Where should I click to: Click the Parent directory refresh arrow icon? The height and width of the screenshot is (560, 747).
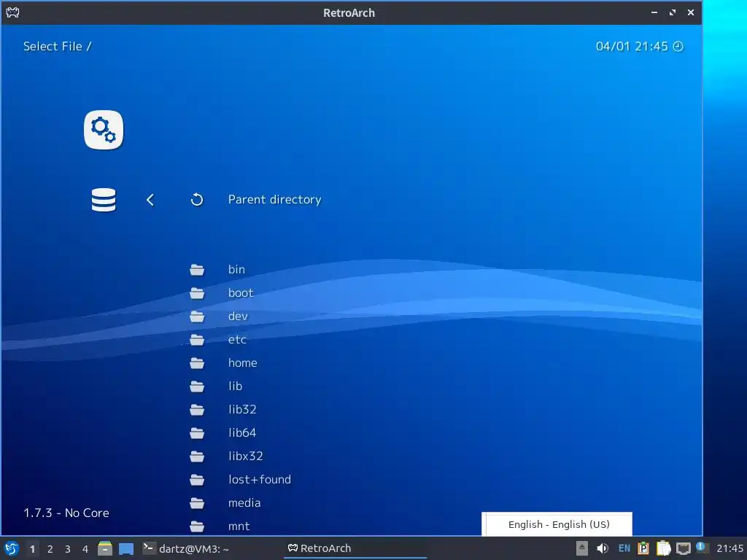[197, 200]
